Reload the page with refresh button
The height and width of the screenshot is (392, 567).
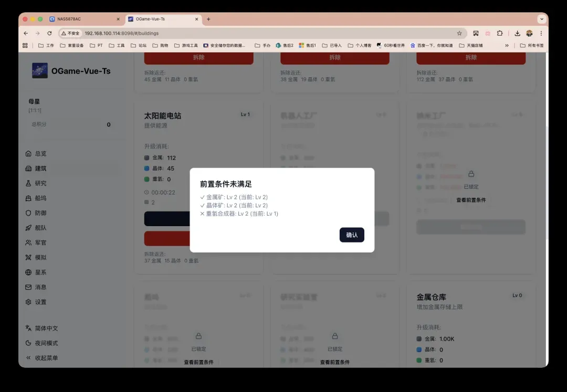pyautogui.click(x=50, y=33)
